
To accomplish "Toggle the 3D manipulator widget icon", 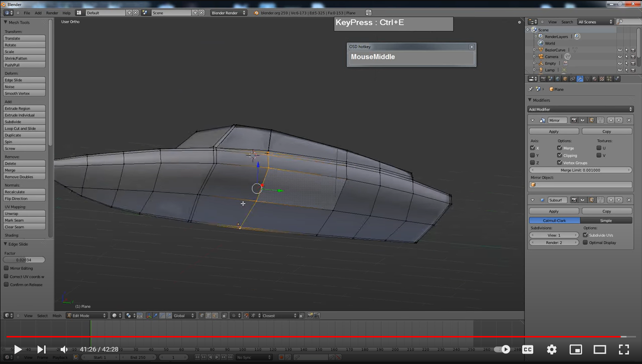I will [x=149, y=315].
